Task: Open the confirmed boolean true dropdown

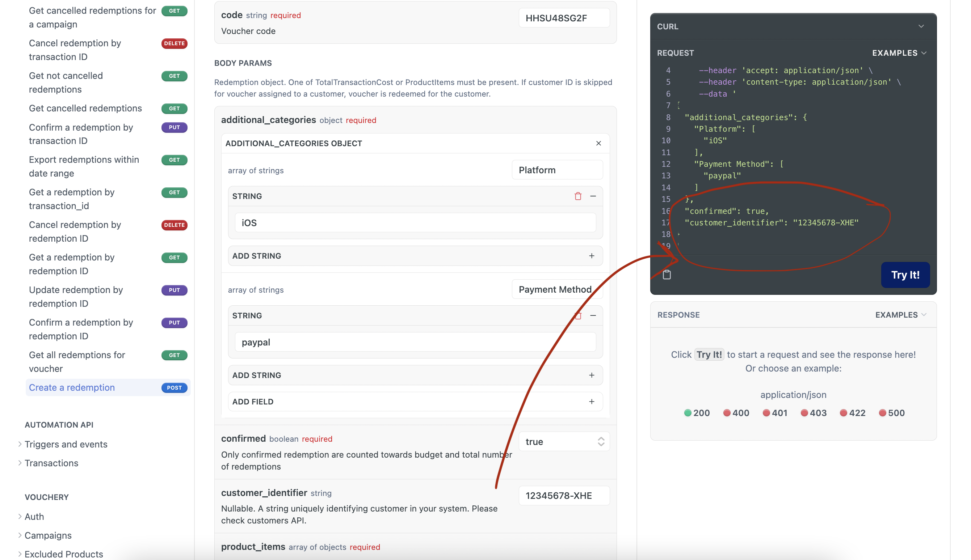Action: coord(564,442)
